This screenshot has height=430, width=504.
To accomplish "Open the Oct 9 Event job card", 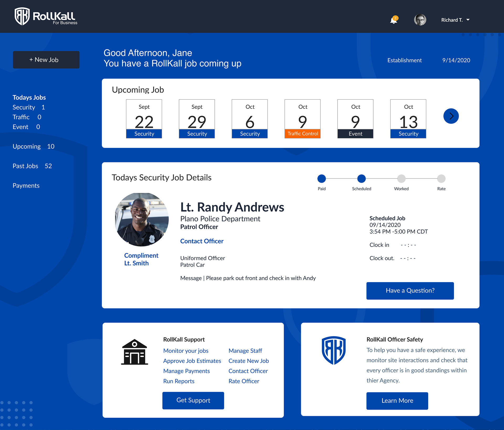I will pos(355,119).
